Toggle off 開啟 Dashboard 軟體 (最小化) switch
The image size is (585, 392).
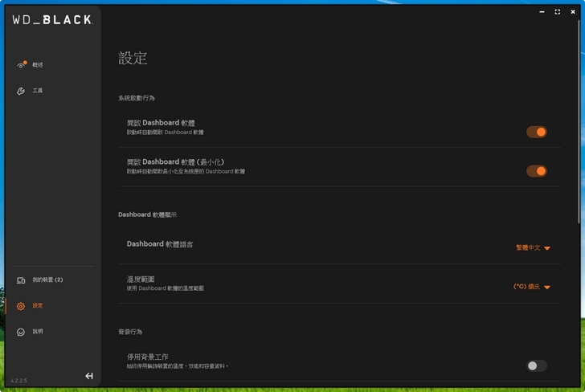pos(537,171)
